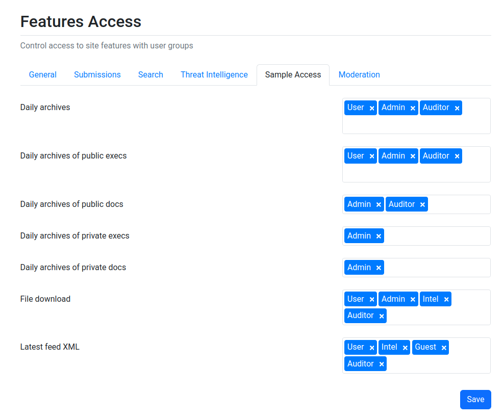Screen dimensions: 504x420
Task: Open the General tab
Action: click(x=43, y=75)
